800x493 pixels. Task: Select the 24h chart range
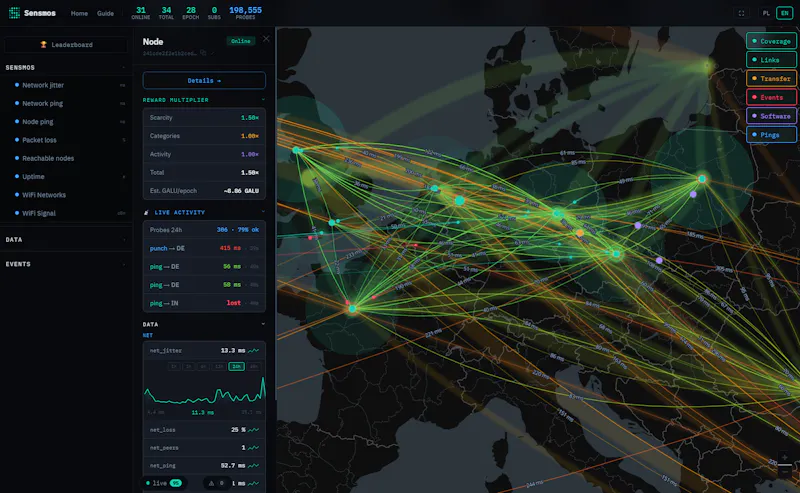(x=237, y=366)
